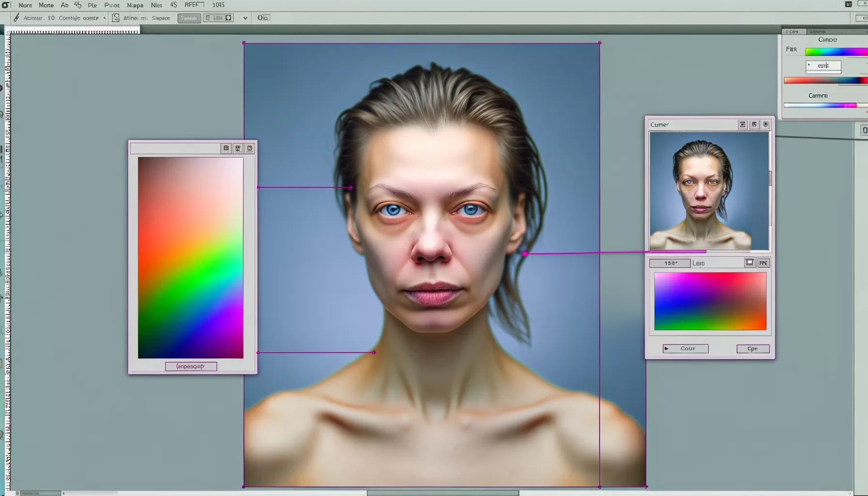Click first icon in Cuner panel header
This screenshot has height=496, width=868.
click(x=743, y=124)
